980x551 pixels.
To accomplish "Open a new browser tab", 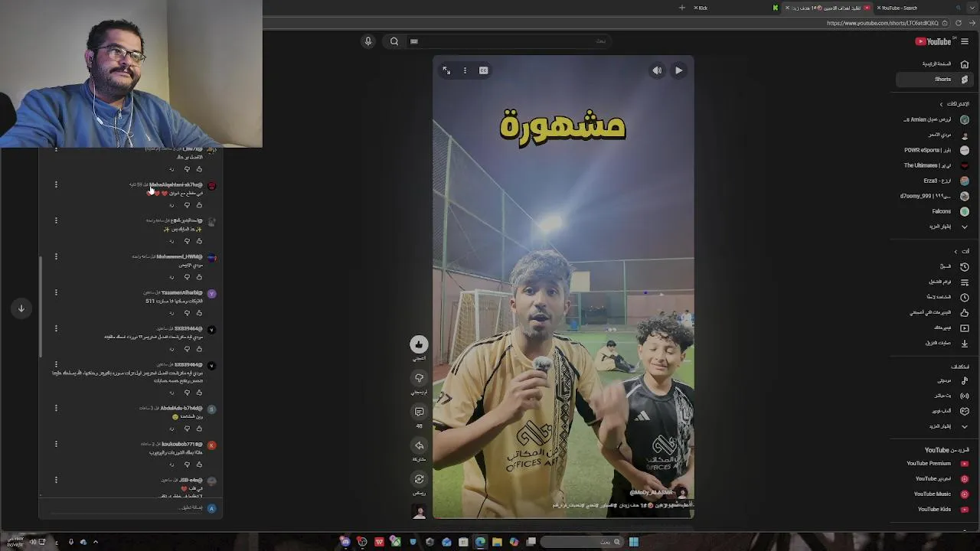I will tap(681, 8).
